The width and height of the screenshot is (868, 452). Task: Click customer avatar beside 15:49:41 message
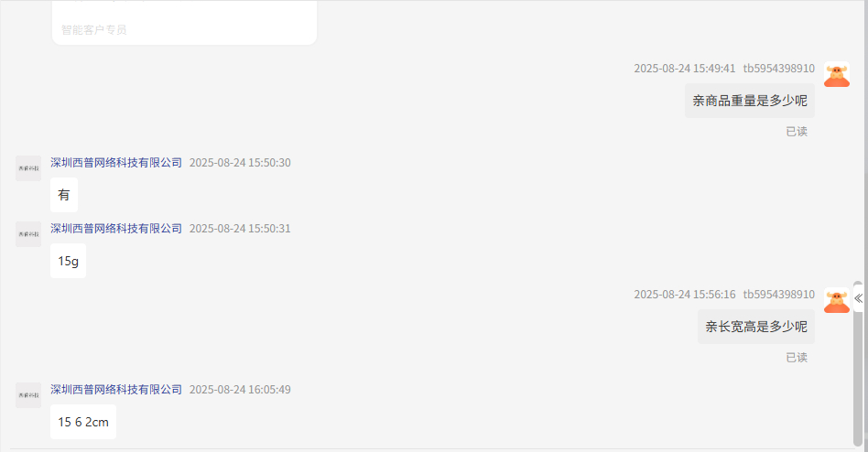tap(837, 75)
